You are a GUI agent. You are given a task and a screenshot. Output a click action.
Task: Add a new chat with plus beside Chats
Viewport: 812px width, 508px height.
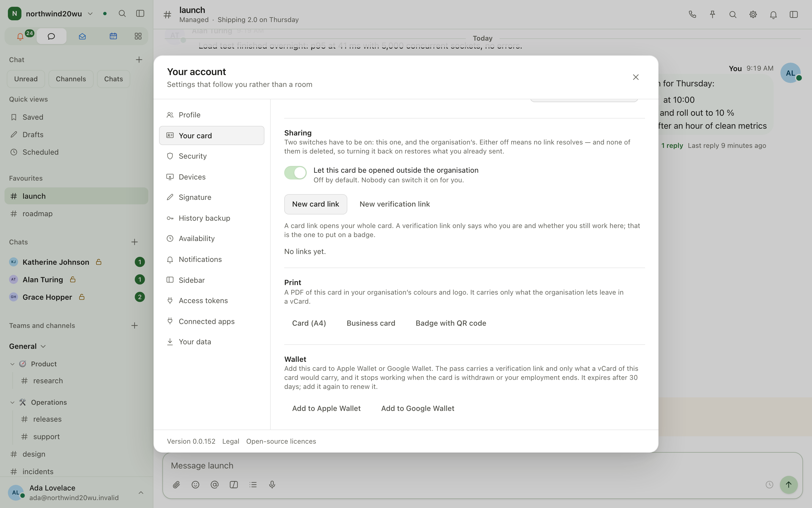pyautogui.click(x=134, y=242)
